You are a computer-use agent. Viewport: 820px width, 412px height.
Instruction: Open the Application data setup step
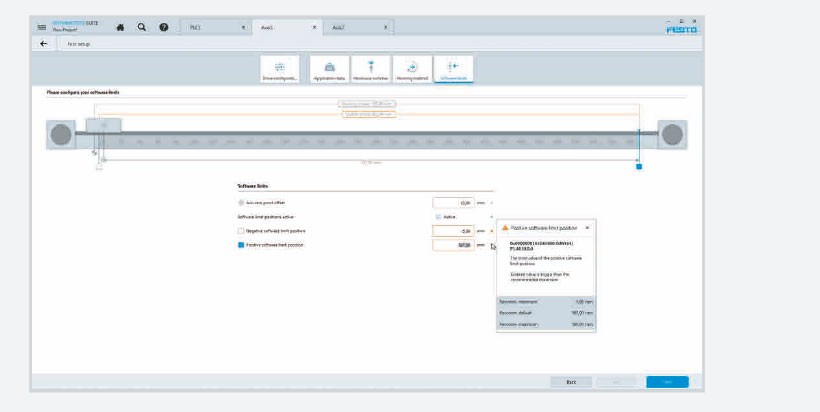329,69
